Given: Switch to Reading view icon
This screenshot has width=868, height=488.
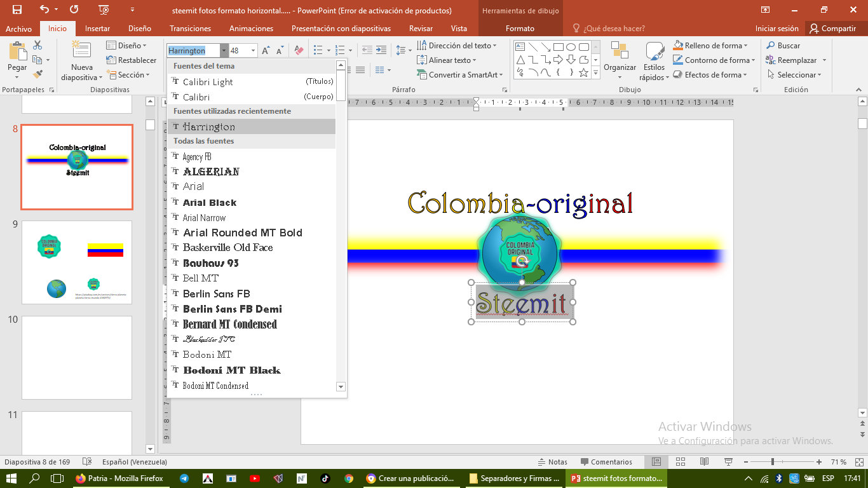Looking at the screenshot, I should 704,462.
